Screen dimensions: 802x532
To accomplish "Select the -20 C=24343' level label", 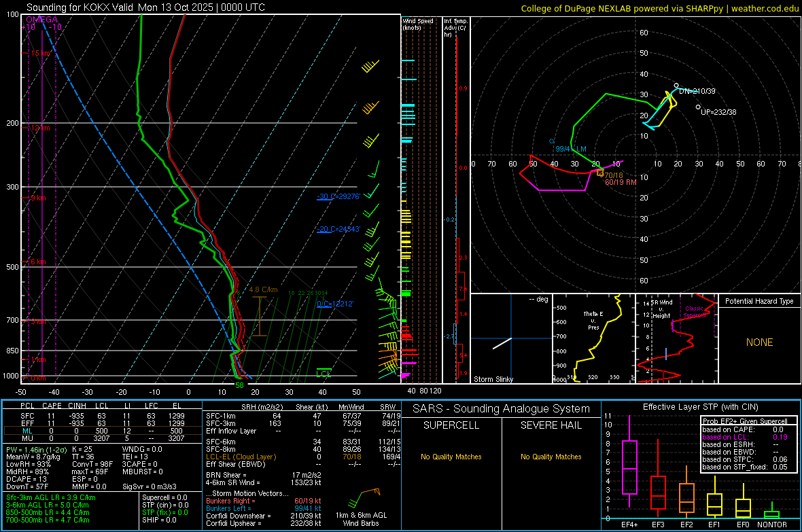I will (x=338, y=229).
